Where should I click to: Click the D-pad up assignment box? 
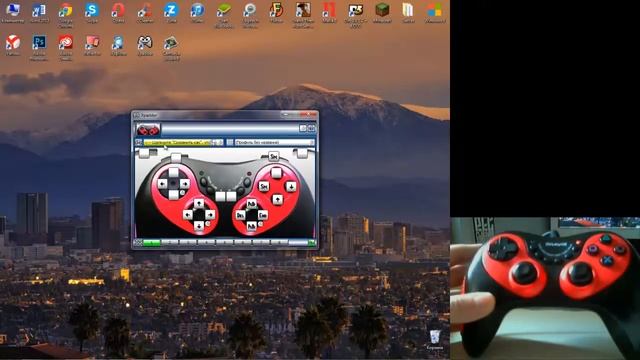click(x=174, y=172)
